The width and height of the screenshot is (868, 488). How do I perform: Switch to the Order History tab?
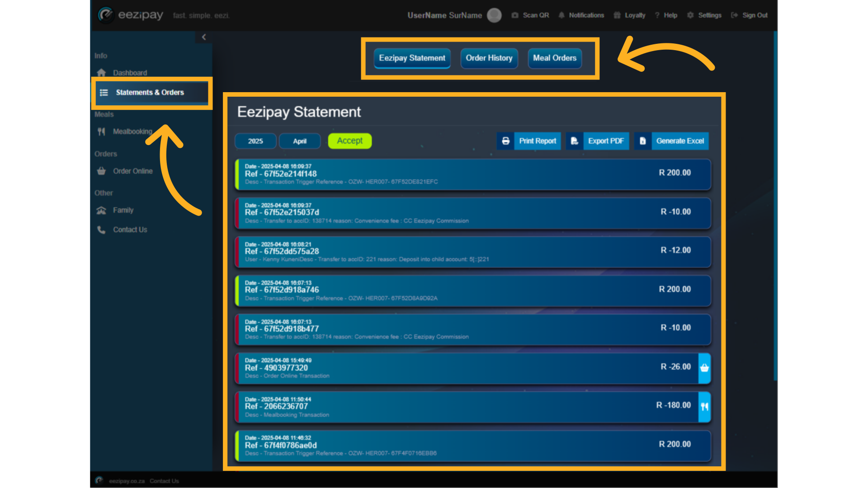coord(489,58)
